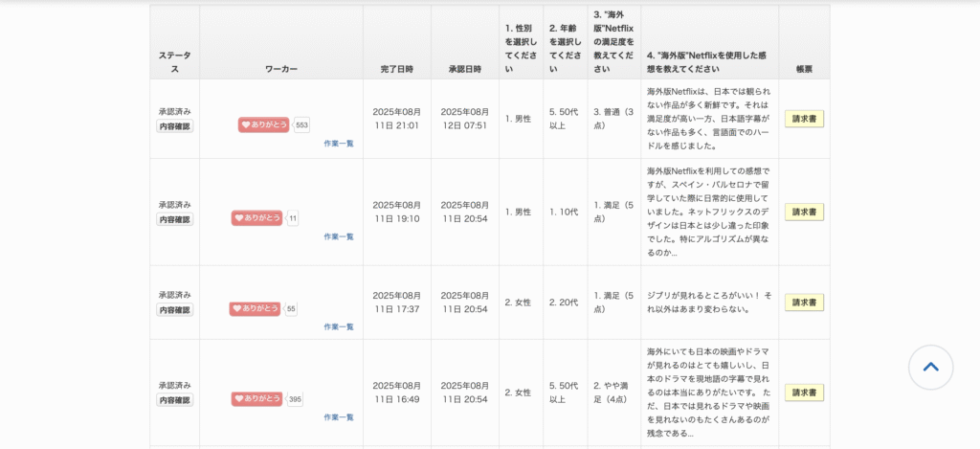Follow 作業一覧 link for worker with 55 thanks
Screen dimensions: 980x449
[x=338, y=326]
